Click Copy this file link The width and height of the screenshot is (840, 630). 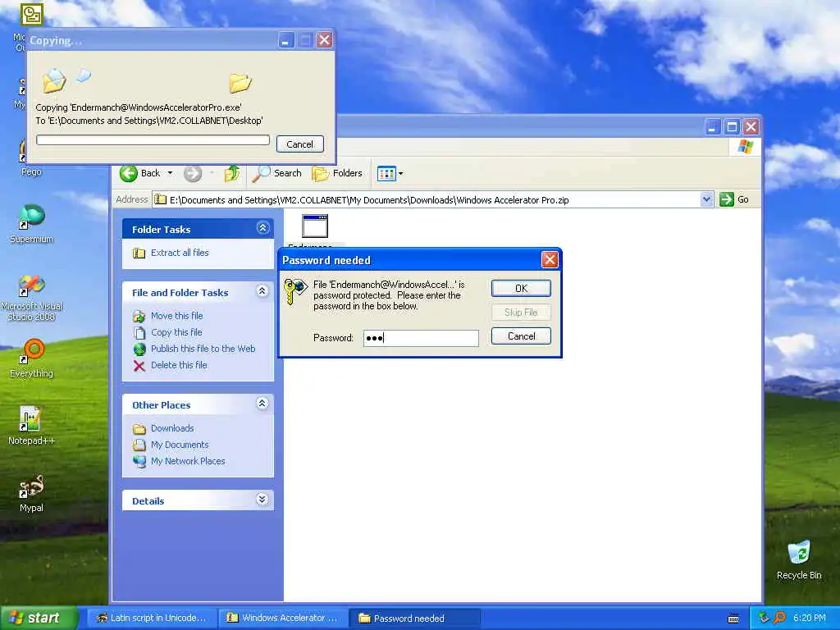pyautogui.click(x=176, y=333)
